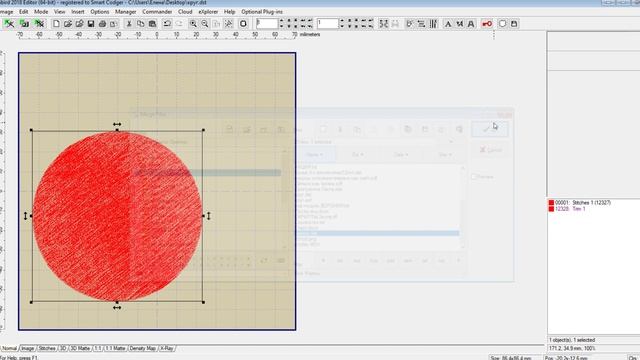640x360 pixels.
Task: Open the Cloud menu
Action: click(x=185, y=12)
